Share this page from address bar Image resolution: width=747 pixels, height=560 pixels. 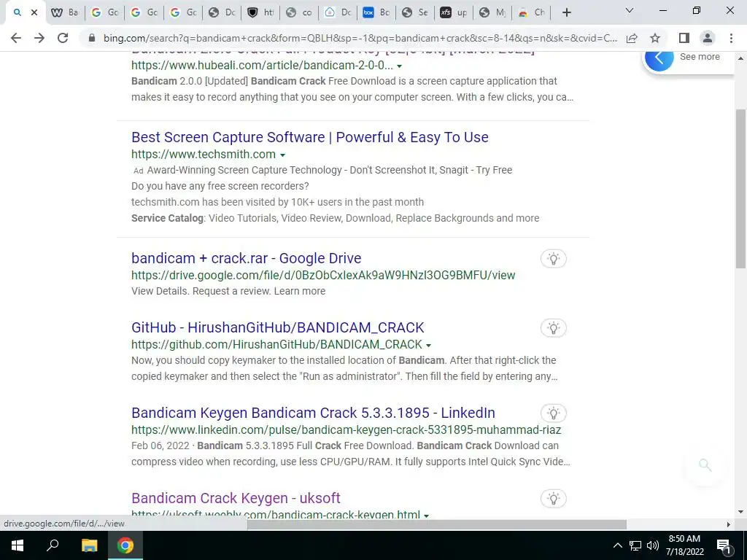(x=632, y=38)
